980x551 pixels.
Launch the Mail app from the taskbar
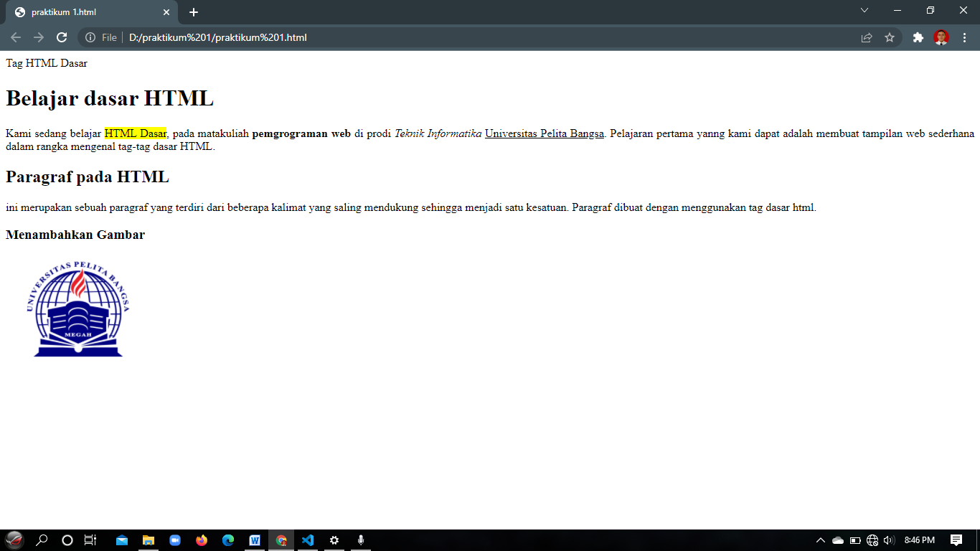pyautogui.click(x=122, y=540)
